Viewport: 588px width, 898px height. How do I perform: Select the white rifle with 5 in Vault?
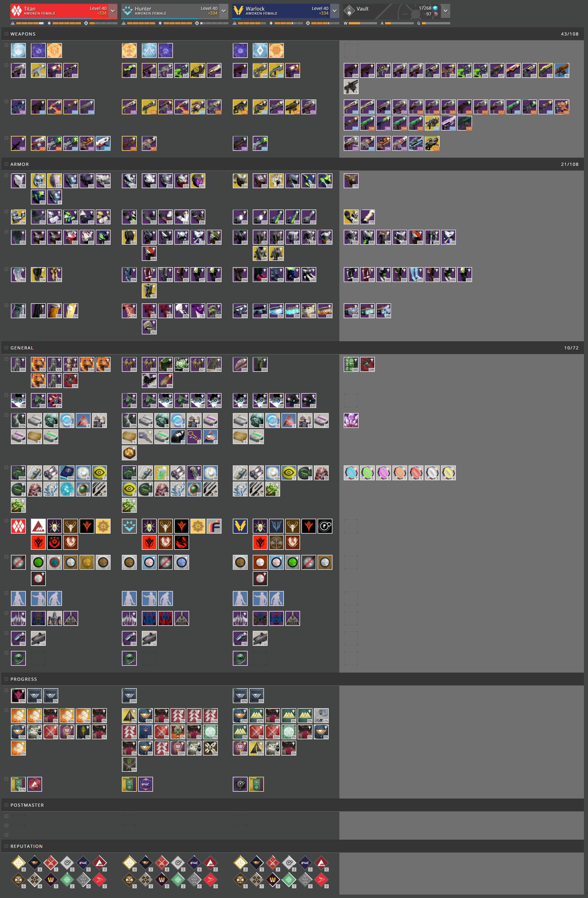tap(351, 86)
